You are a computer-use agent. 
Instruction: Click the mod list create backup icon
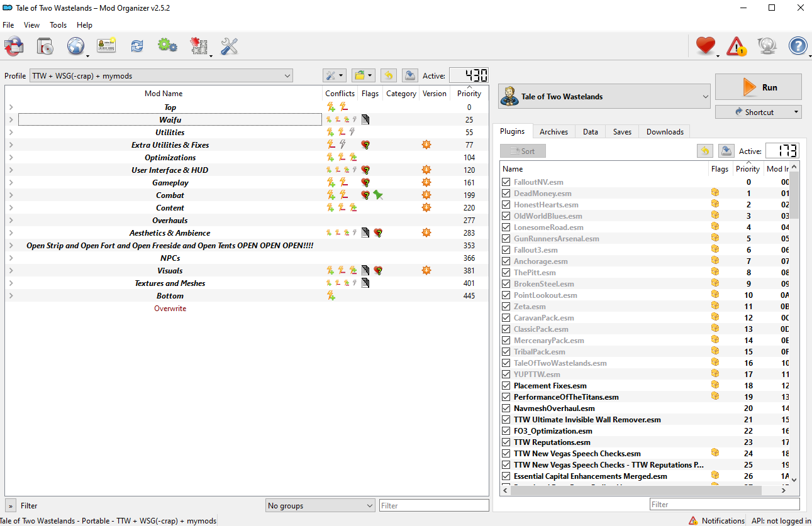[x=409, y=75]
